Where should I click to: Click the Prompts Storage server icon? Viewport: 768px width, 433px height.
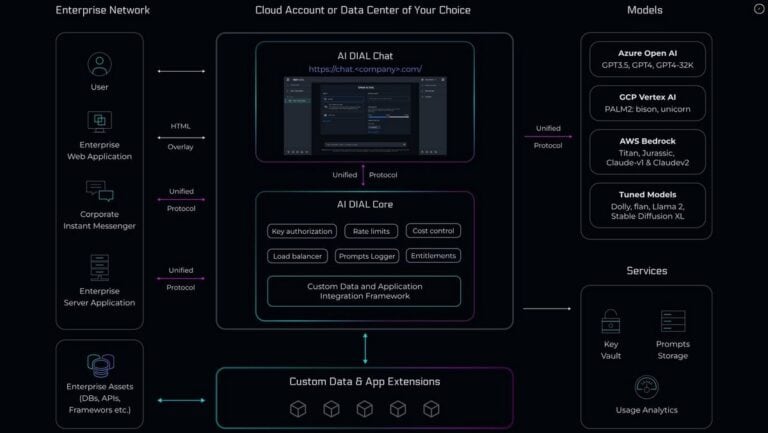click(x=673, y=321)
